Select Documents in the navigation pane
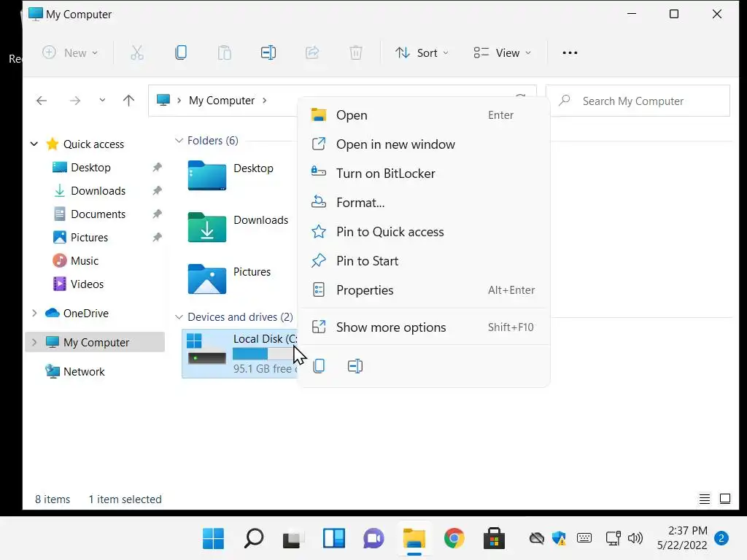 [x=98, y=214]
